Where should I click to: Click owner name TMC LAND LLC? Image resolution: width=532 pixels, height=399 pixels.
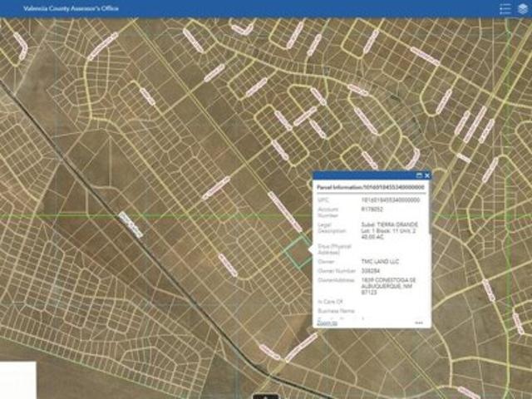(379, 262)
